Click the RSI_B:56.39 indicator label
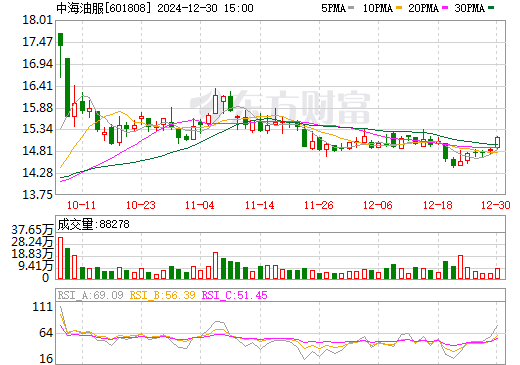Image resolution: width=520 pixels, height=365 pixels. [162, 295]
